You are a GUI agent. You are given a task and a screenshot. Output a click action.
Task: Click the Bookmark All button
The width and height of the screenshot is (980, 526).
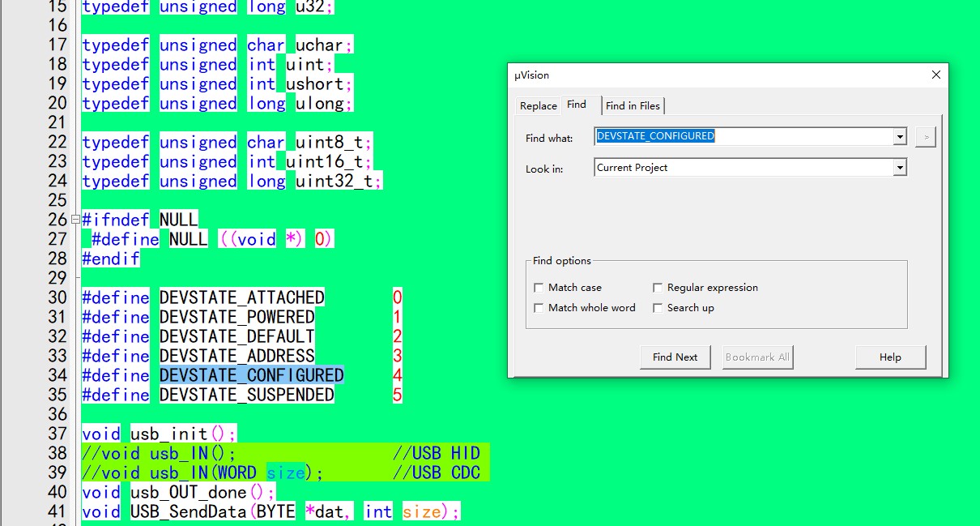click(x=756, y=357)
